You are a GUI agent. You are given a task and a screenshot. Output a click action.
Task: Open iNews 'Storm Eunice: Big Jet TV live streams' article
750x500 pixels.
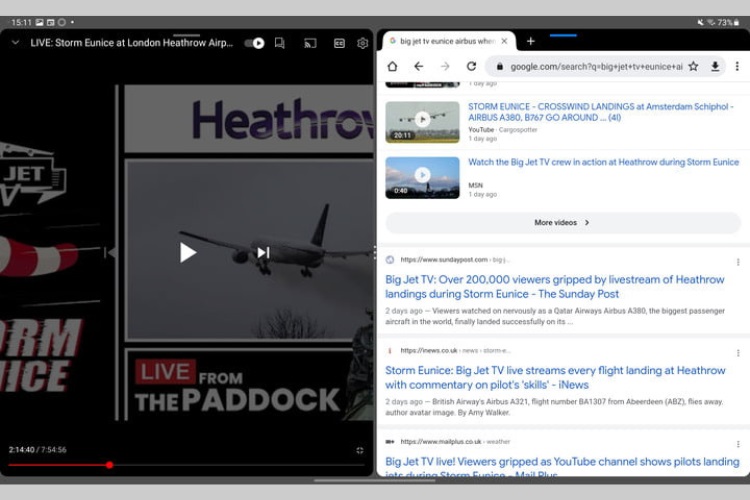(x=555, y=378)
